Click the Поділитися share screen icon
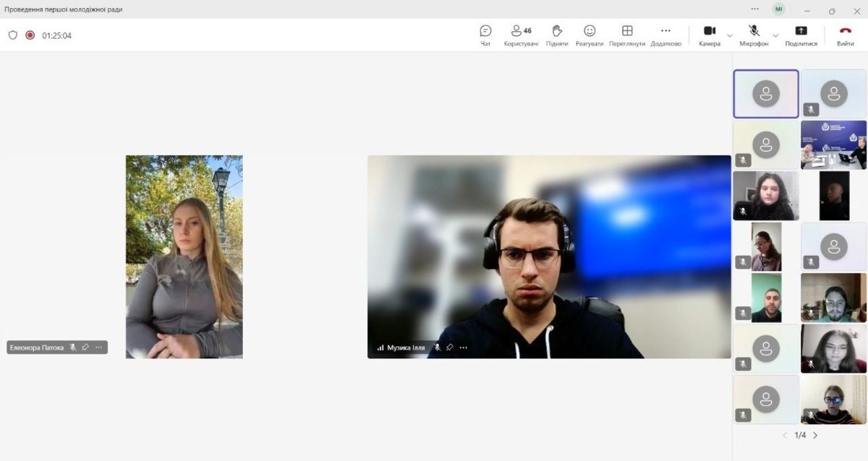 click(801, 35)
